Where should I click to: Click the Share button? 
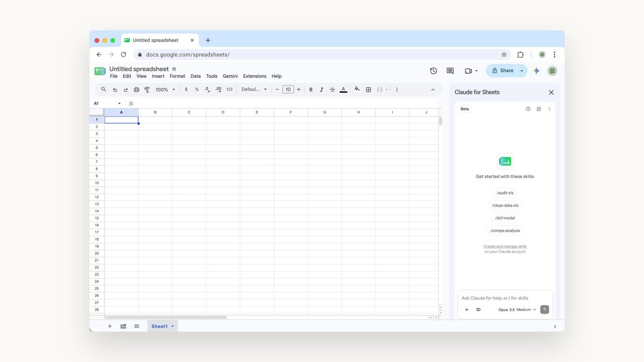pos(501,71)
